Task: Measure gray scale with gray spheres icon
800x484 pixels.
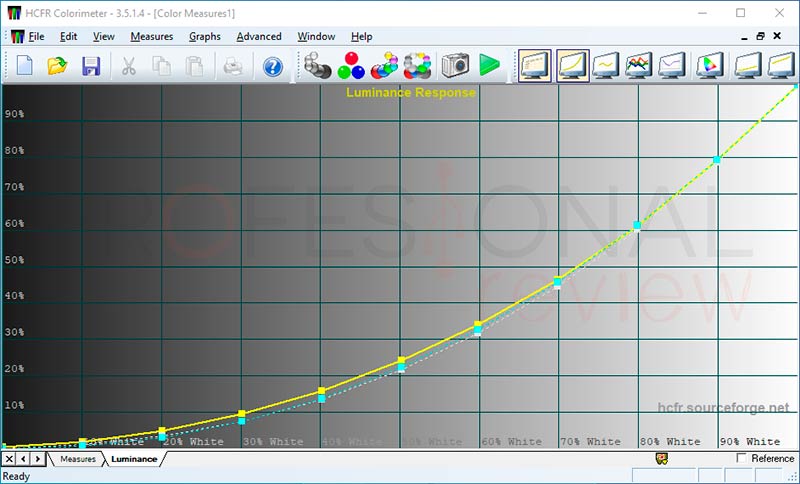Action: click(317, 65)
